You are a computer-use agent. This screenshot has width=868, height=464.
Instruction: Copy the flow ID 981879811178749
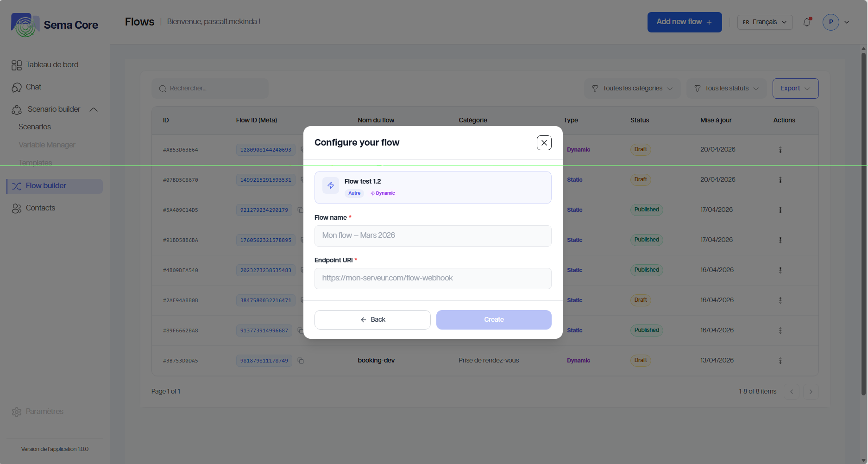pos(301,361)
